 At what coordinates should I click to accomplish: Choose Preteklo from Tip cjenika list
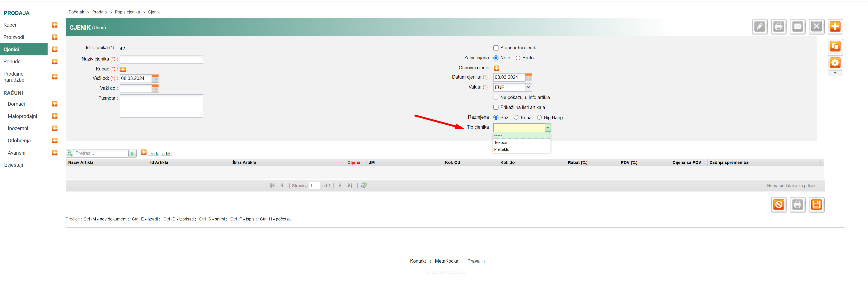502,149
